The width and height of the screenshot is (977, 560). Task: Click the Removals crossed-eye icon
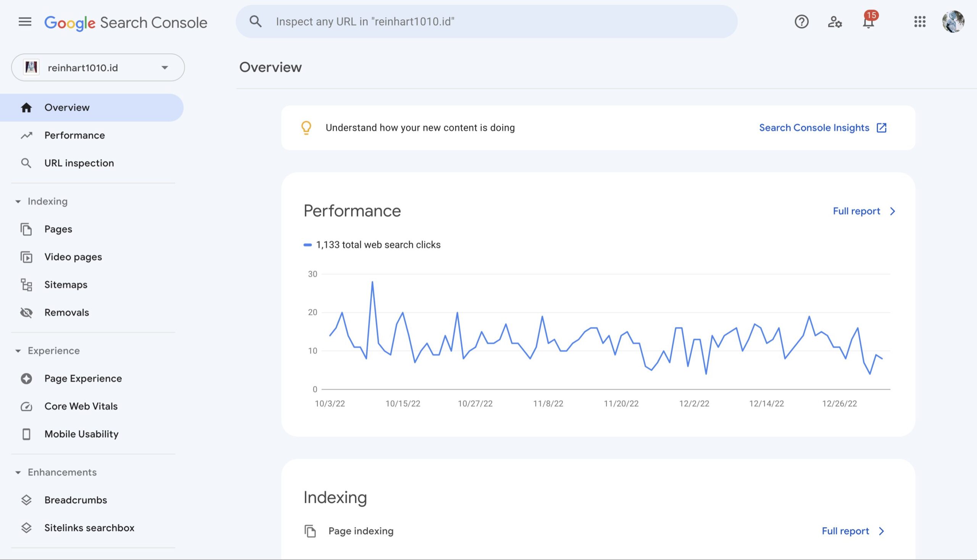pos(26,312)
